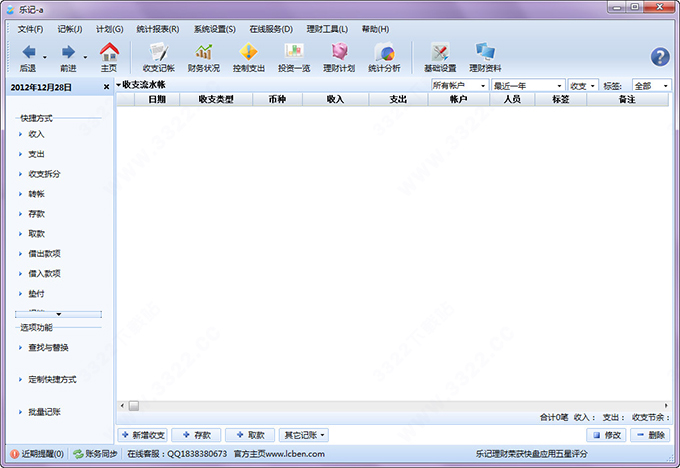
Task: Expand the shortcut list down arrow
Action: coord(59,314)
